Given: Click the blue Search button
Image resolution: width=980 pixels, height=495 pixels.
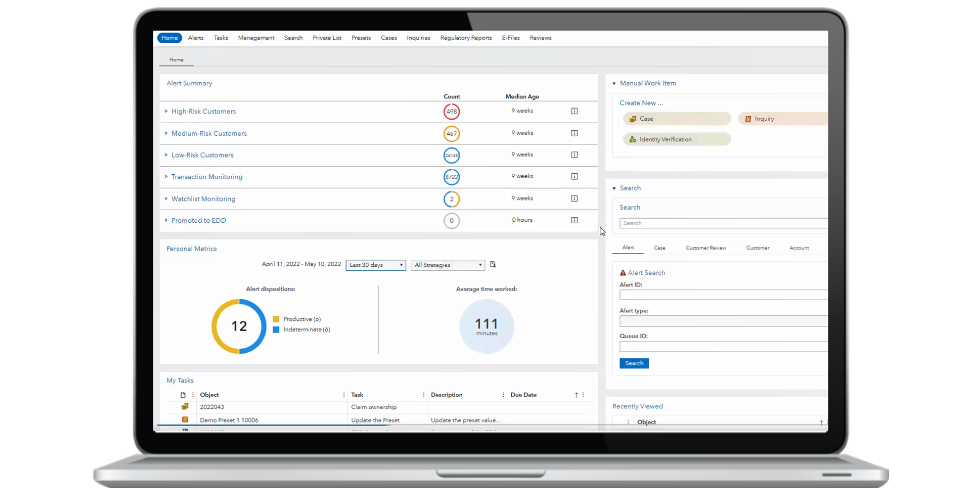Looking at the screenshot, I should [x=634, y=363].
